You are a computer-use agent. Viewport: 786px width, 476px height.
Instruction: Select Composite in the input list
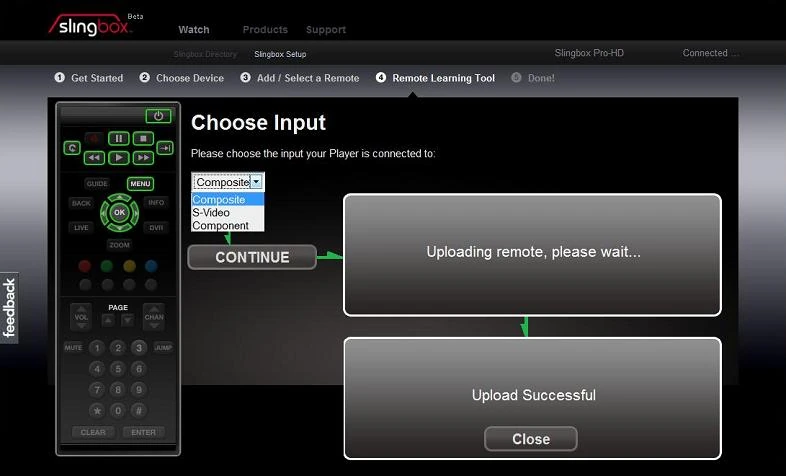click(x=228, y=199)
